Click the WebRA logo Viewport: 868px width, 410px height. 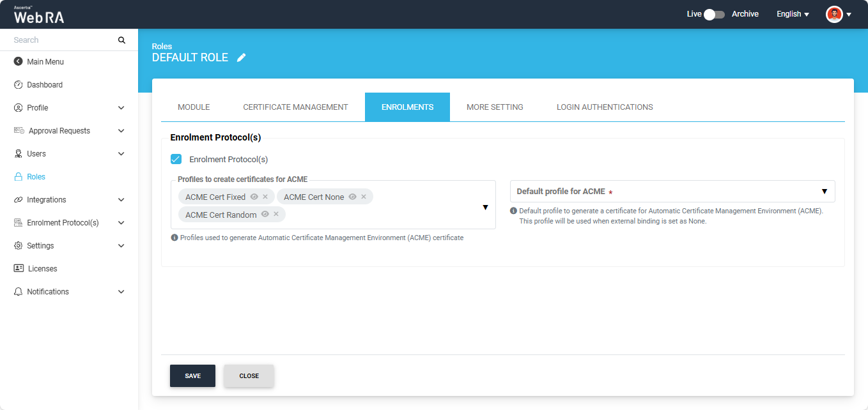click(x=39, y=16)
